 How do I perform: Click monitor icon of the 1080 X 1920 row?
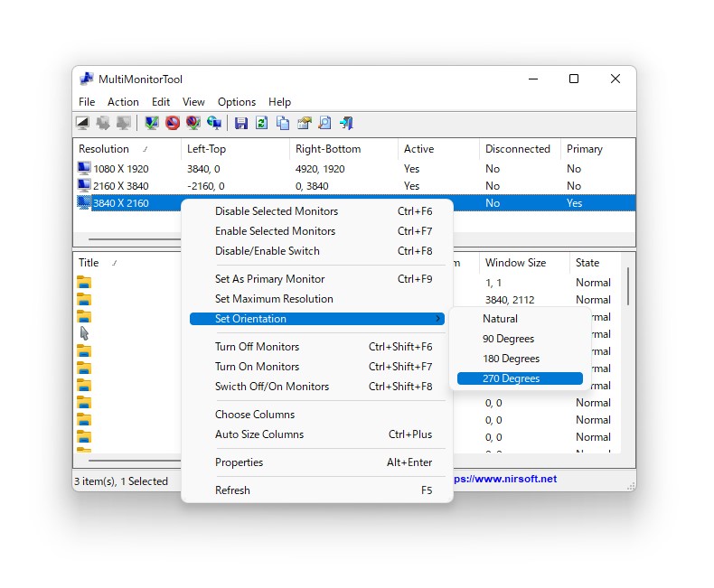coord(84,168)
